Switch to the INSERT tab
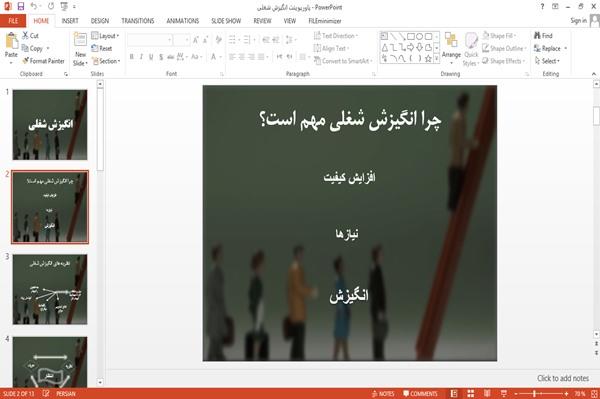This screenshot has height=399, width=600. pos(70,21)
